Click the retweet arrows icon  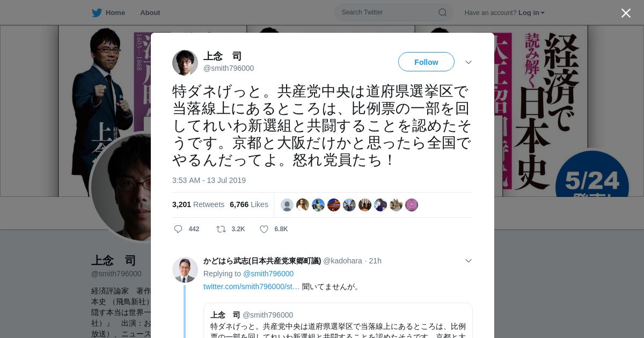point(221,229)
